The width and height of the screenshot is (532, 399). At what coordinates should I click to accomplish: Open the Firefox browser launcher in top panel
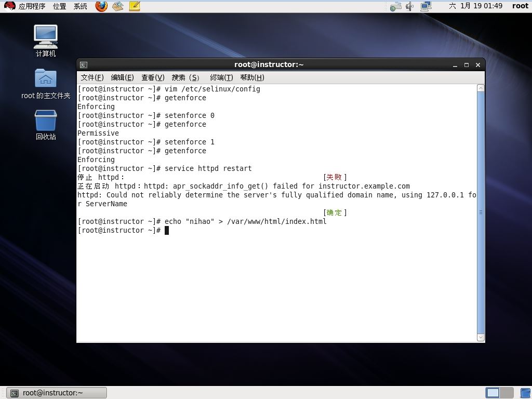coord(101,6)
